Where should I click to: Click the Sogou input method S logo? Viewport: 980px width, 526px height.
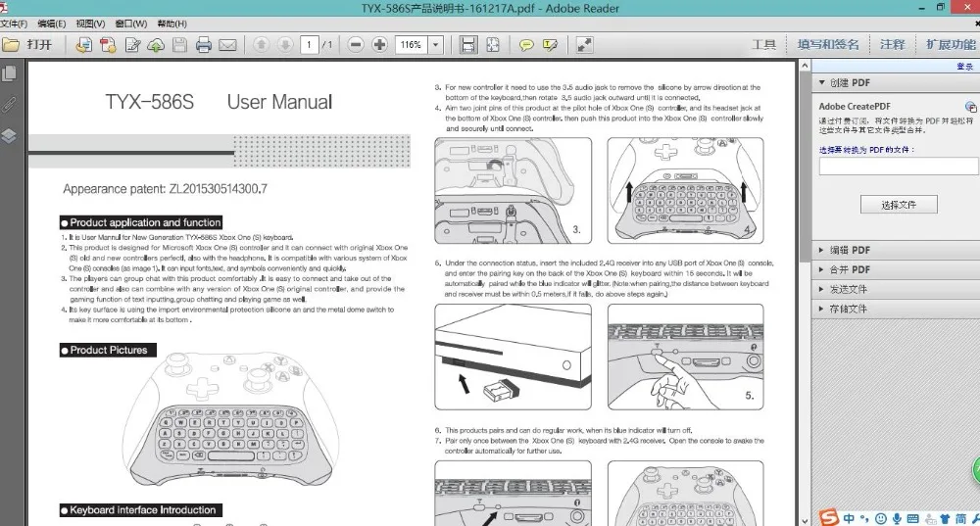829,518
